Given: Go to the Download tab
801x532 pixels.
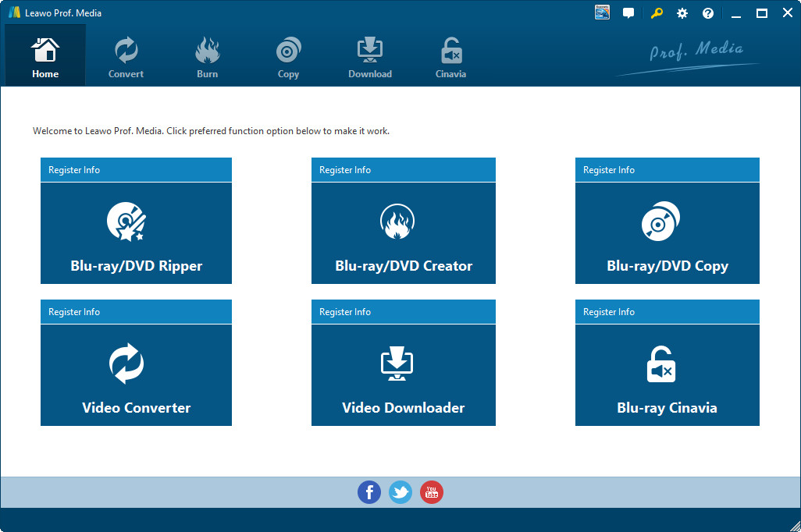Looking at the screenshot, I should [x=369, y=55].
